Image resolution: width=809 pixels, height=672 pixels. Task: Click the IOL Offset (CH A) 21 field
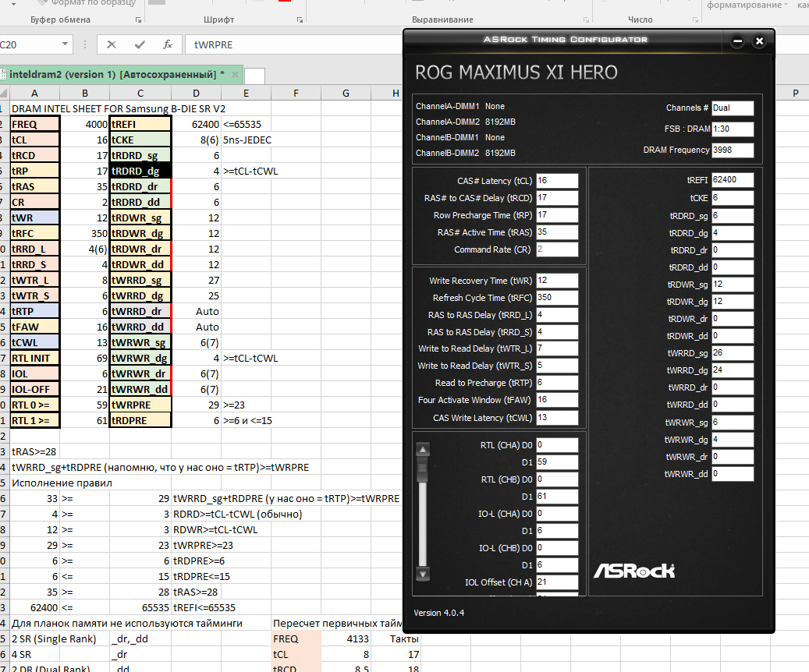pyautogui.click(x=557, y=582)
